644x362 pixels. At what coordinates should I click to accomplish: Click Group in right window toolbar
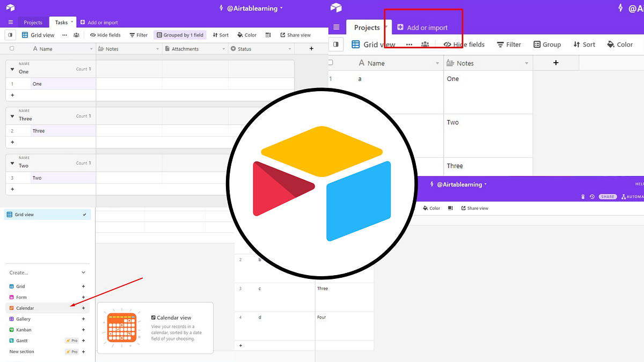(547, 45)
